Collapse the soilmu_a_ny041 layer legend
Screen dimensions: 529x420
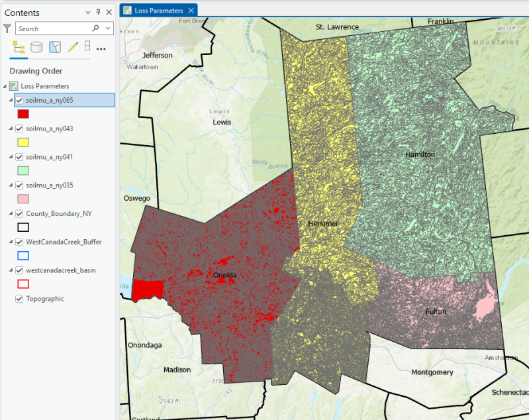pos(11,157)
